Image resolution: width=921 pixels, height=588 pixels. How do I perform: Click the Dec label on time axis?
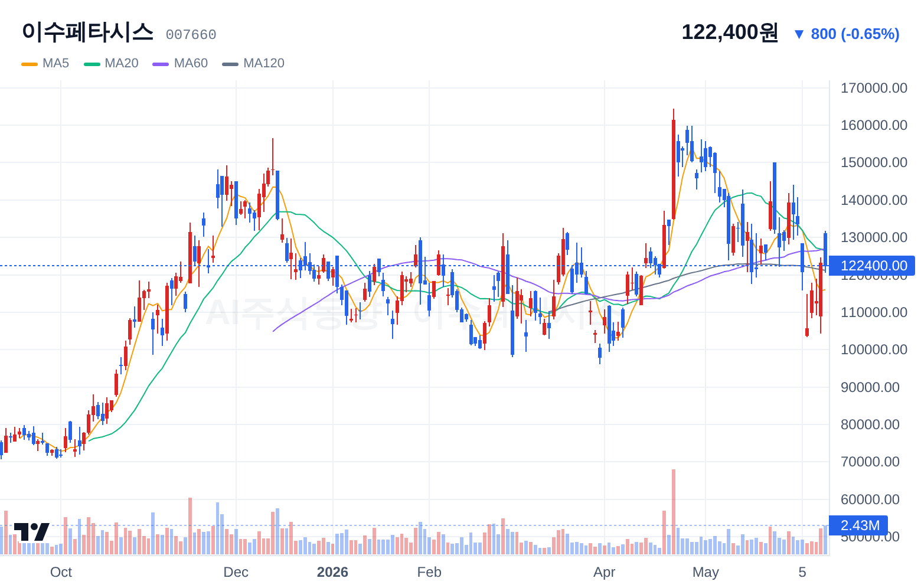[236, 572]
